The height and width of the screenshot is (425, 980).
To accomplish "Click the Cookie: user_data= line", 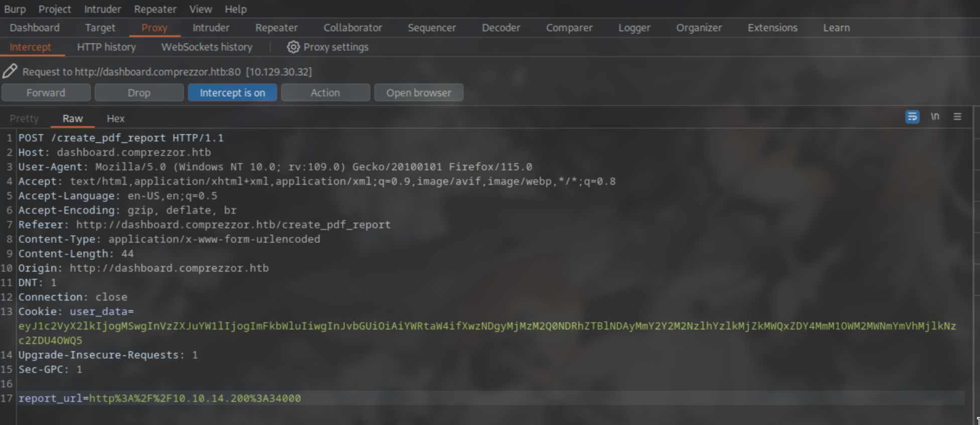I will [x=76, y=311].
